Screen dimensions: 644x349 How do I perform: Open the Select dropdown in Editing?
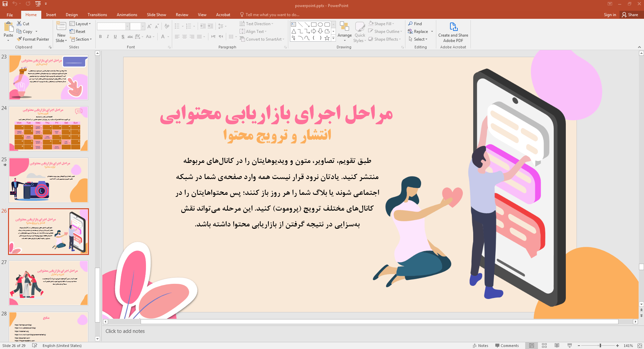(418, 39)
